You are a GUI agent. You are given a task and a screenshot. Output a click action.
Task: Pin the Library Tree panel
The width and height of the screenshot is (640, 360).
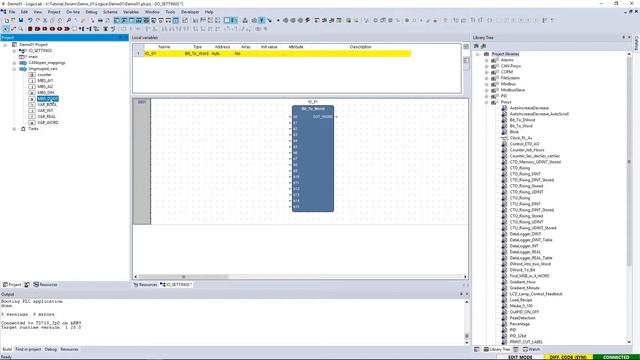[x=623, y=38]
